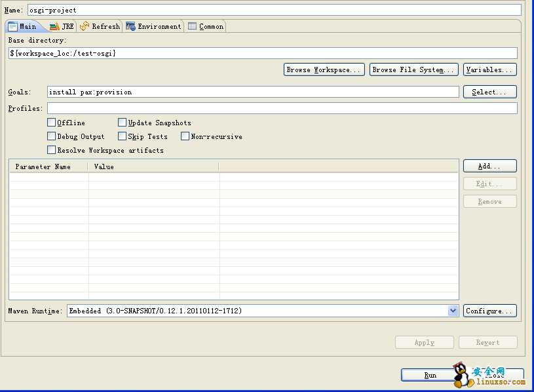Expand the Maven Runtime dropdown
Image resolution: width=534 pixels, height=392 pixels.
point(453,311)
